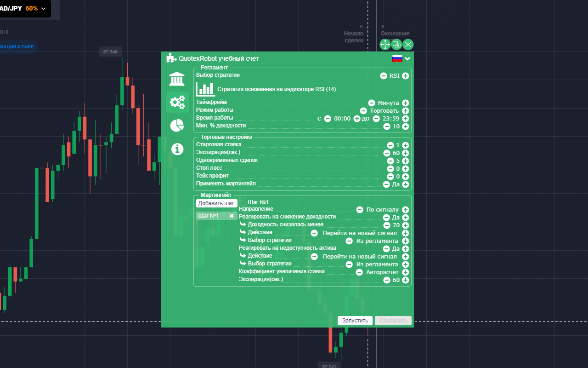Decrease start time 00:00 with minus

pyautogui.click(x=328, y=119)
